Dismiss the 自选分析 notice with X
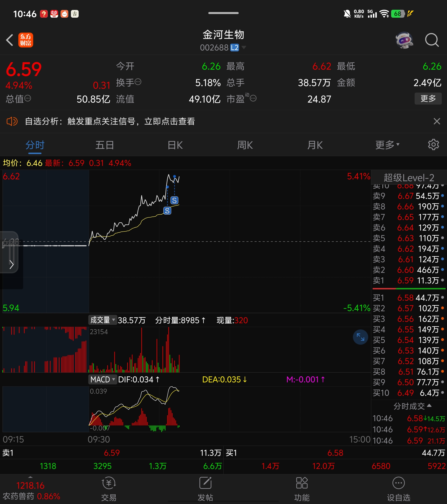 [437, 121]
